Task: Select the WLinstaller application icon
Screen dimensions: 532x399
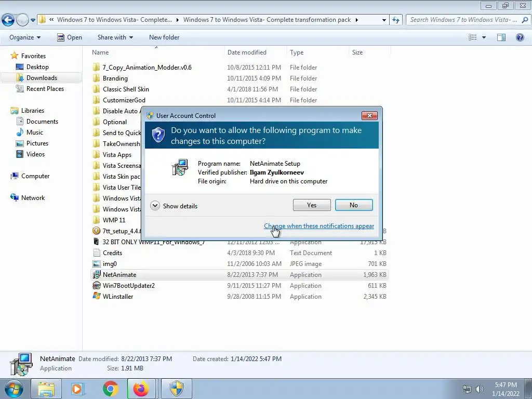Action: coord(96,296)
